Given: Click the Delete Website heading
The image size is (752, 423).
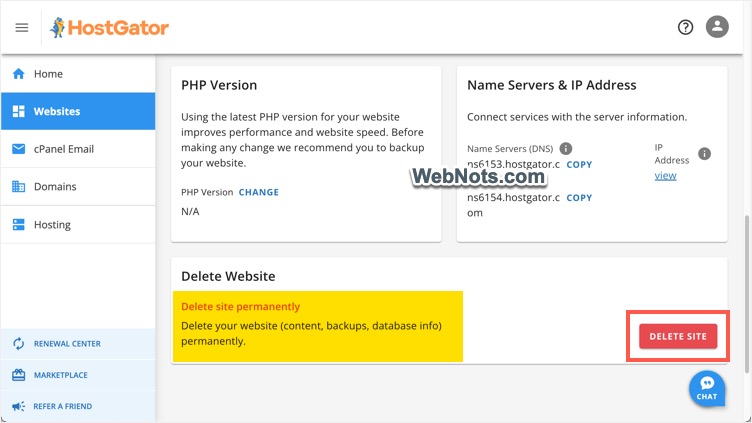Looking at the screenshot, I should tap(228, 276).
